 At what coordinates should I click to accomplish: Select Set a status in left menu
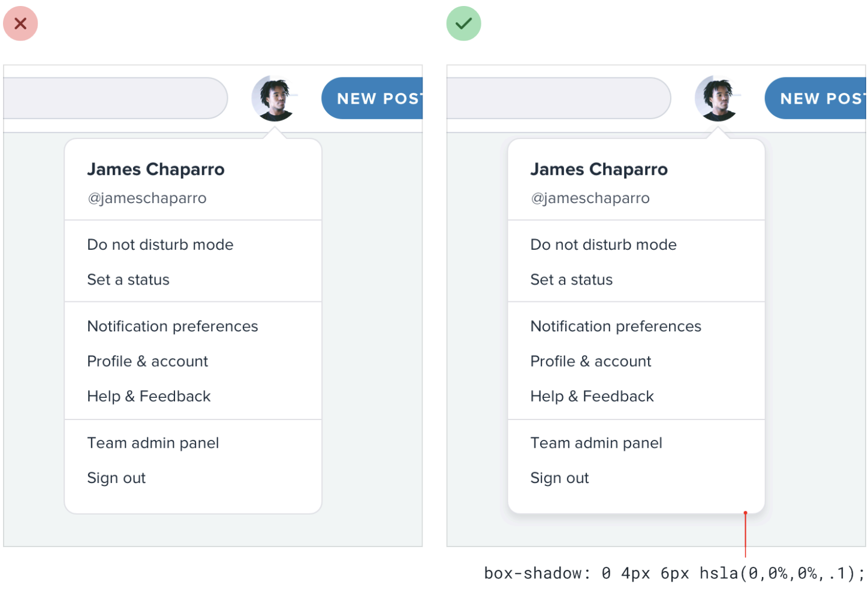128,280
